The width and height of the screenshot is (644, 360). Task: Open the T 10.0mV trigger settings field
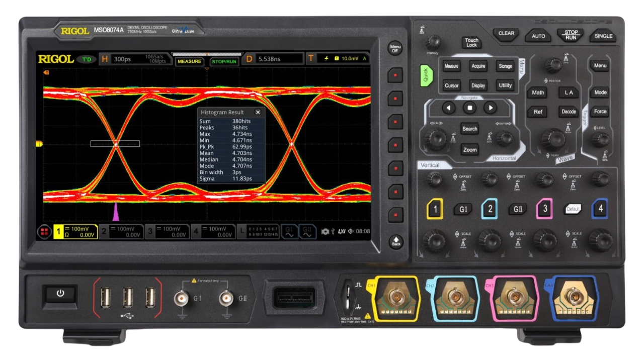[338, 59]
